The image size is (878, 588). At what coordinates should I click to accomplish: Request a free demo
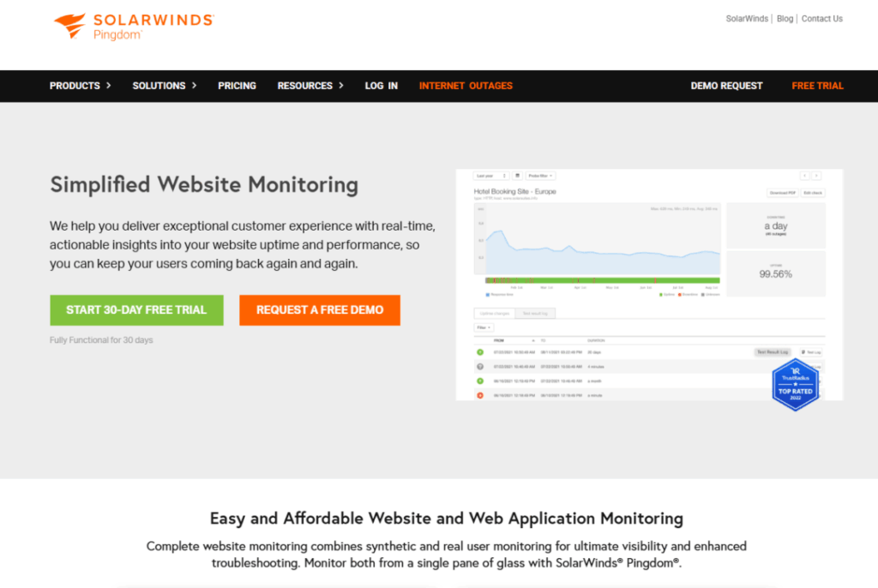[320, 310]
